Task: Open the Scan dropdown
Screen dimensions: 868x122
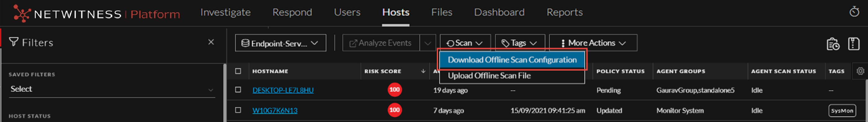Action: 465,43
